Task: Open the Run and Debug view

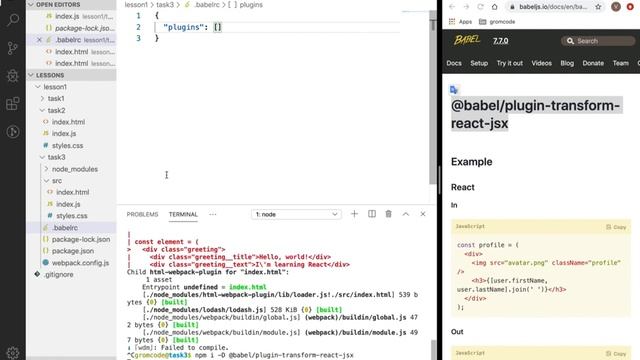Action: [13, 76]
